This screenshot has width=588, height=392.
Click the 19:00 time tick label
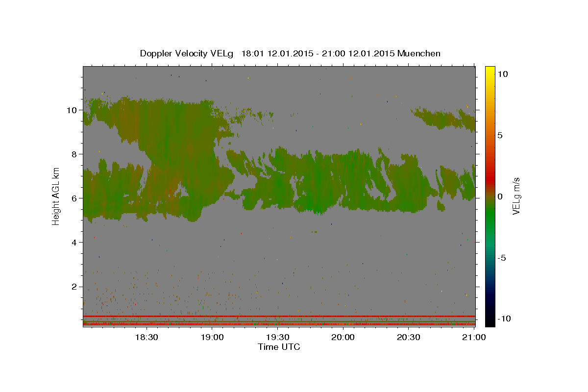[212, 337]
